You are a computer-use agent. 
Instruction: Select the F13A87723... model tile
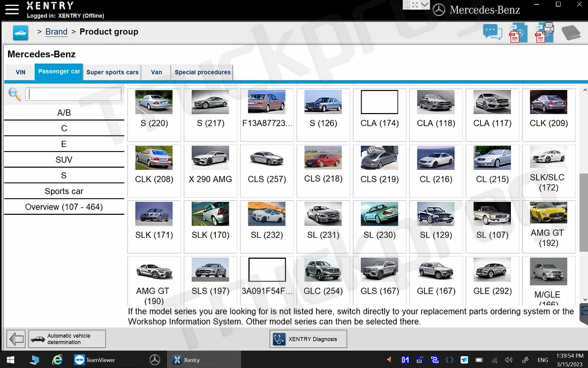(267, 115)
